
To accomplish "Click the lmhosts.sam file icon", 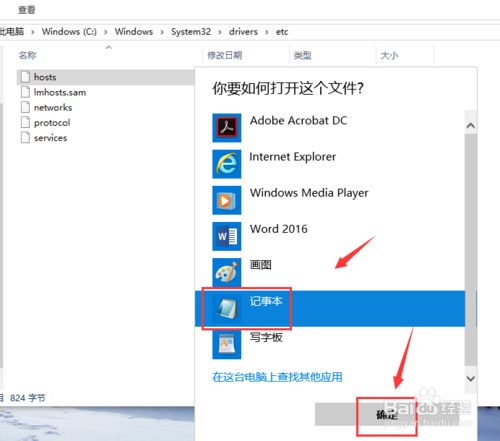I will 25,92.
